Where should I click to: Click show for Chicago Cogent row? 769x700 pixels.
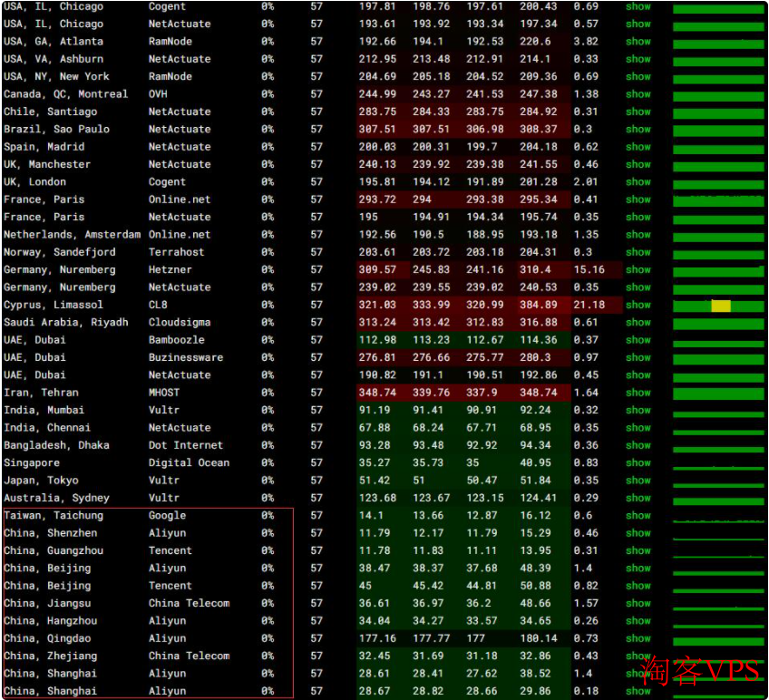(638, 6)
